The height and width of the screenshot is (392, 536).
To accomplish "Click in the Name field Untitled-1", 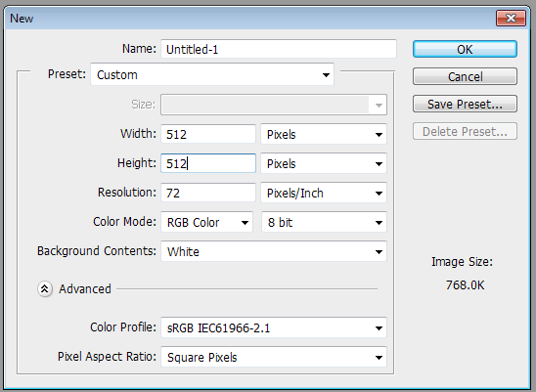I will pos(279,49).
